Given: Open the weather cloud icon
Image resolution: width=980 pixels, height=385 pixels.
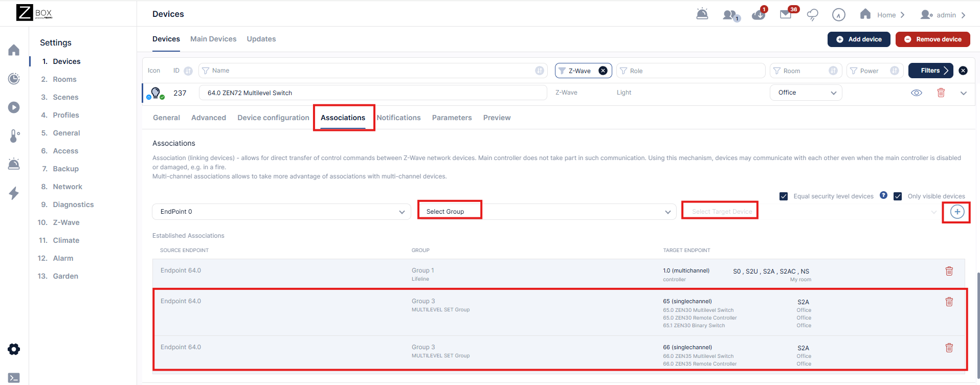Looking at the screenshot, I should (812, 15).
